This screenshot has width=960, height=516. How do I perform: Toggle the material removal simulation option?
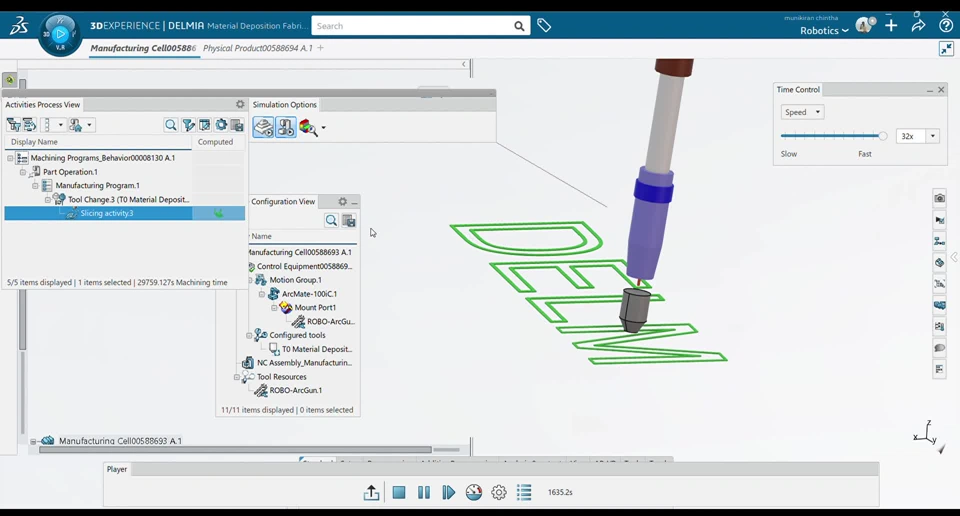tap(263, 127)
